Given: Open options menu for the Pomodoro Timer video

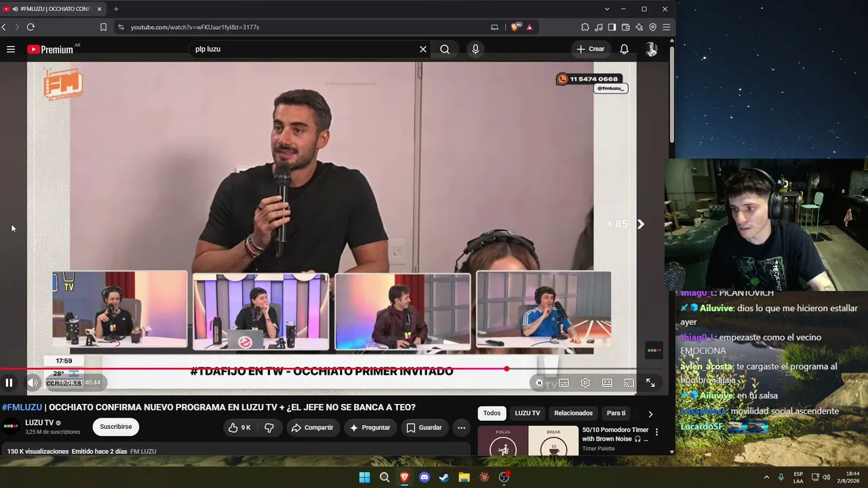Looking at the screenshot, I should [656, 432].
